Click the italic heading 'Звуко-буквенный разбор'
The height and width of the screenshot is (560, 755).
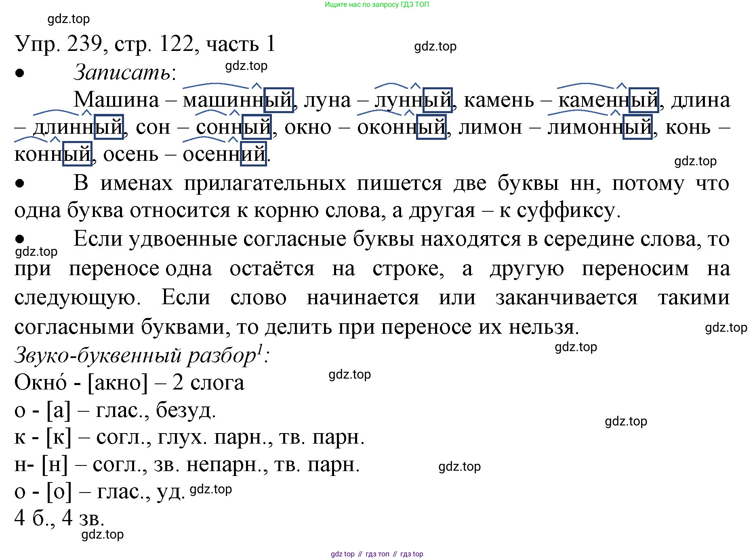tap(135, 355)
